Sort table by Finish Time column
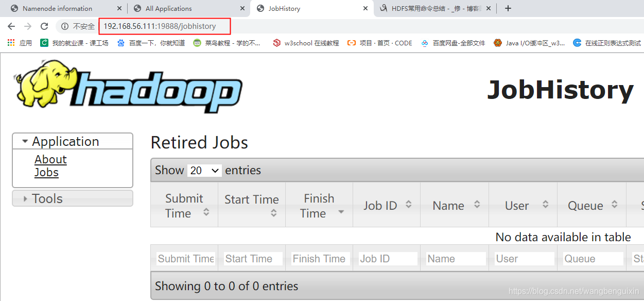644x301 pixels. click(x=319, y=205)
